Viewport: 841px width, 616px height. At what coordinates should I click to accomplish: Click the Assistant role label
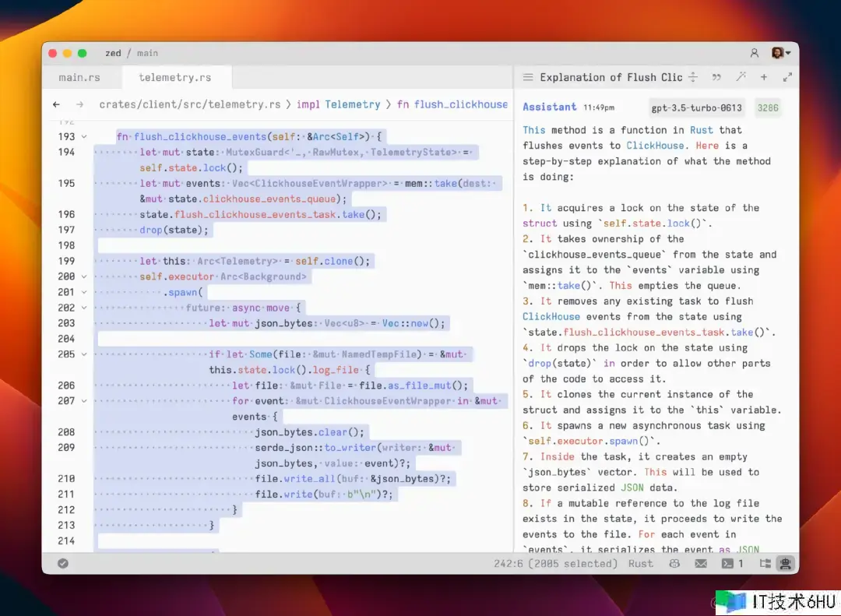click(550, 107)
